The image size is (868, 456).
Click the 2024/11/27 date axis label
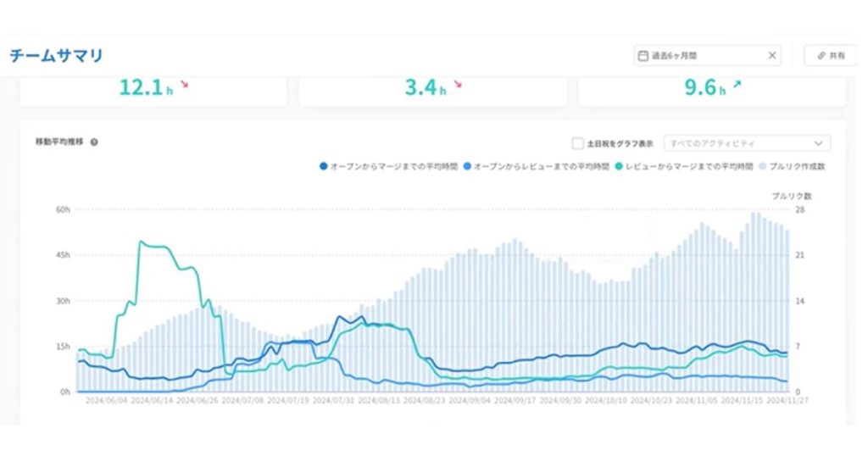click(x=787, y=400)
